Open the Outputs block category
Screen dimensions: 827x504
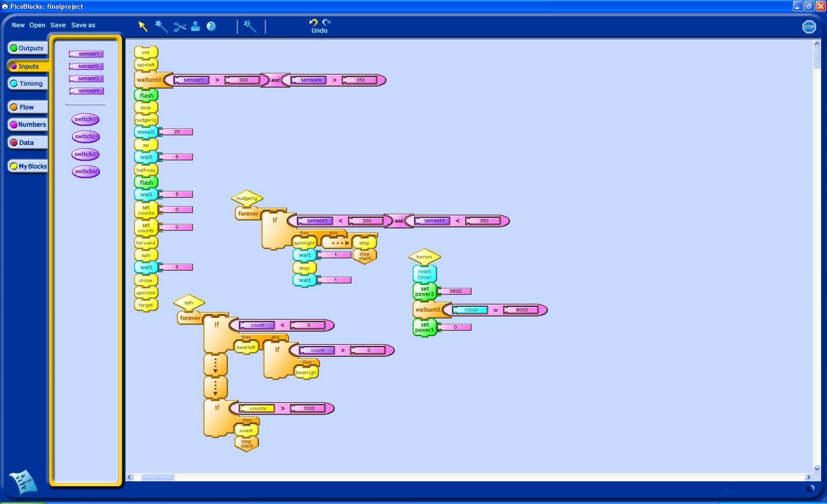click(x=27, y=48)
